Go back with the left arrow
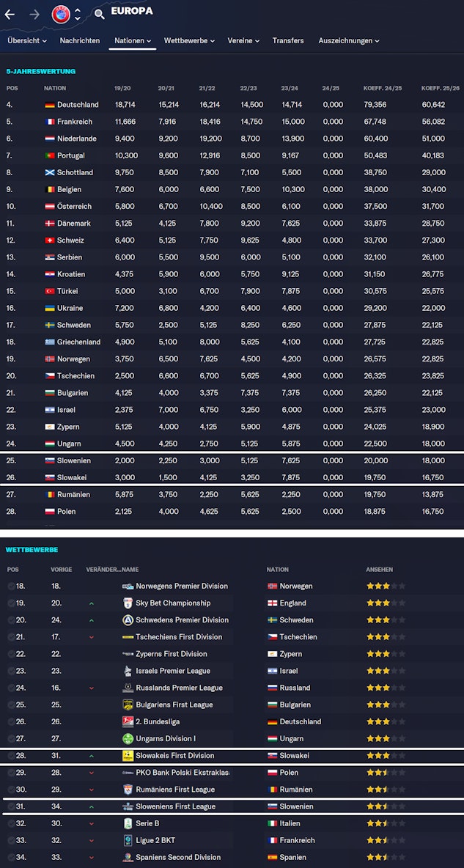The height and width of the screenshot is (868, 464). click(x=10, y=14)
